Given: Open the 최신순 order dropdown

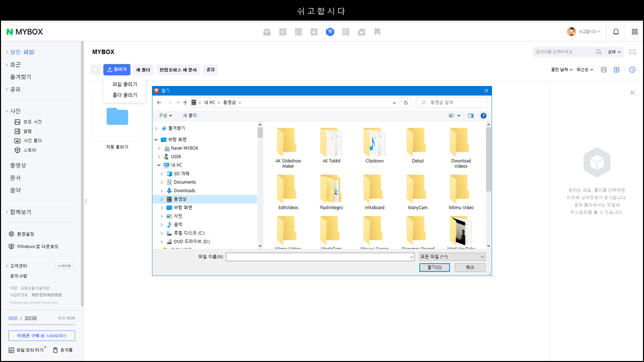Looking at the screenshot, I should (x=585, y=70).
